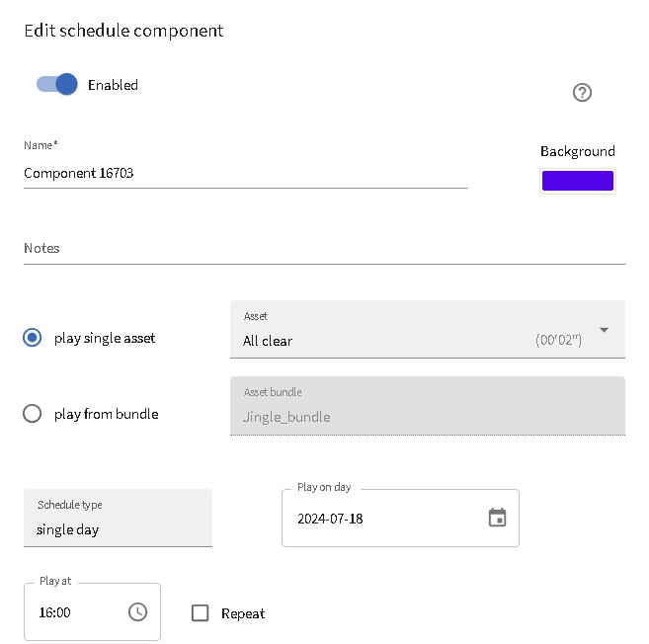
Task: Click the Asset dropdown arrow
Action: (604, 330)
